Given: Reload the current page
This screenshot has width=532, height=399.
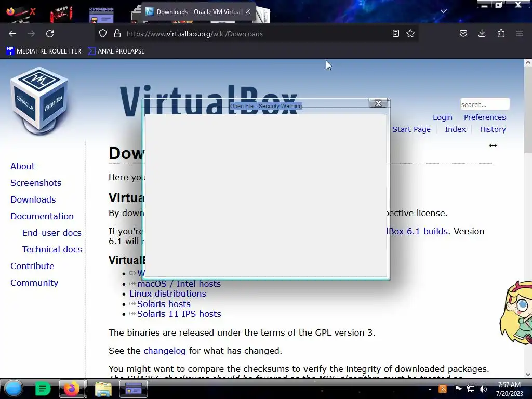Looking at the screenshot, I should click(x=50, y=34).
